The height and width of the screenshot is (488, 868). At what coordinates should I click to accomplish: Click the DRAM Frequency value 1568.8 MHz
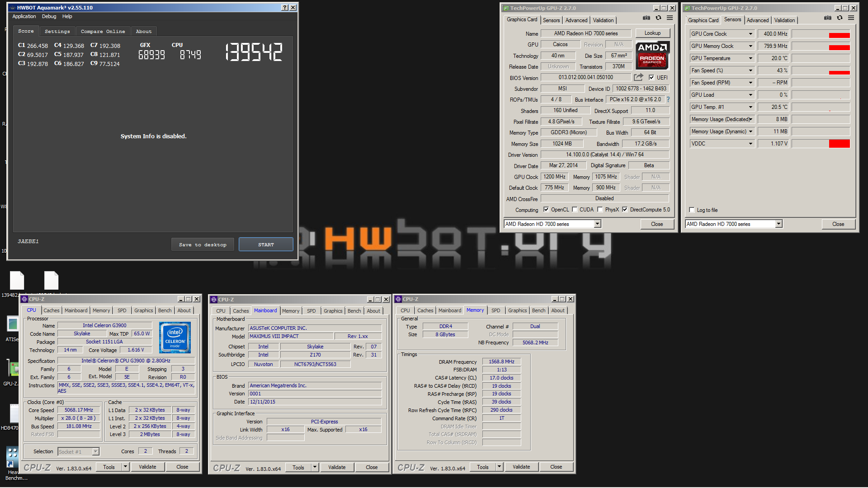point(501,361)
